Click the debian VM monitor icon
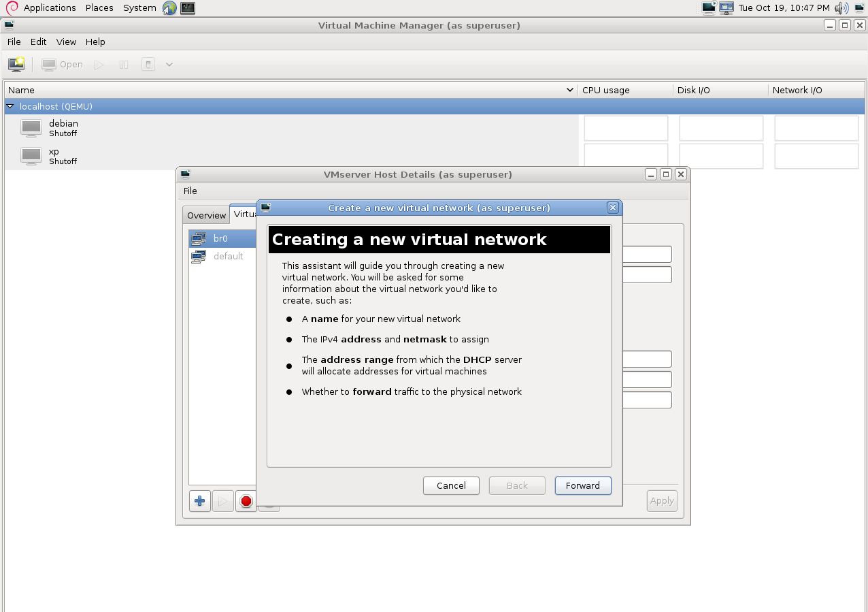 [31, 128]
